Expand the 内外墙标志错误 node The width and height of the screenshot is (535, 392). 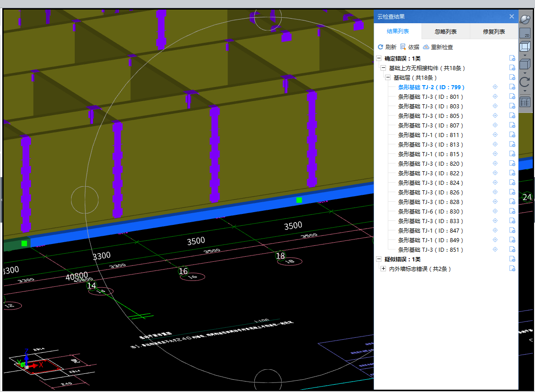383,269
